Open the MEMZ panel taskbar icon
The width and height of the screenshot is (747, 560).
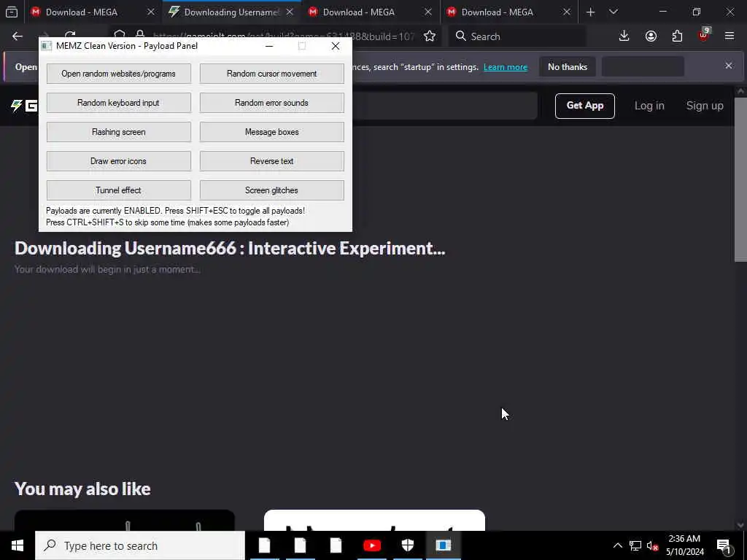click(443, 545)
